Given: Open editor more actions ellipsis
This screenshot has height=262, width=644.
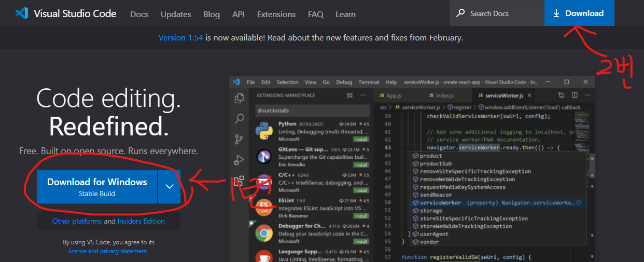Looking at the screenshot, I should pyautogui.click(x=587, y=95).
